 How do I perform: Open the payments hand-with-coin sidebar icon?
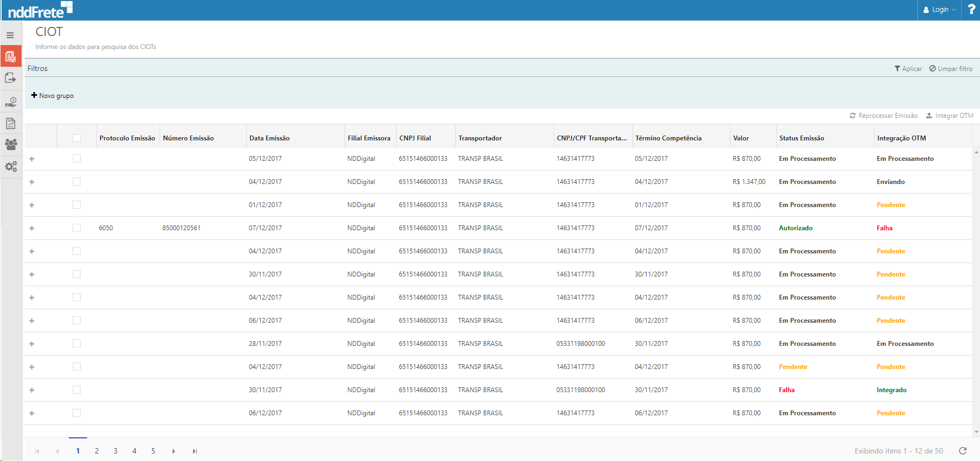click(x=10, y=101)
